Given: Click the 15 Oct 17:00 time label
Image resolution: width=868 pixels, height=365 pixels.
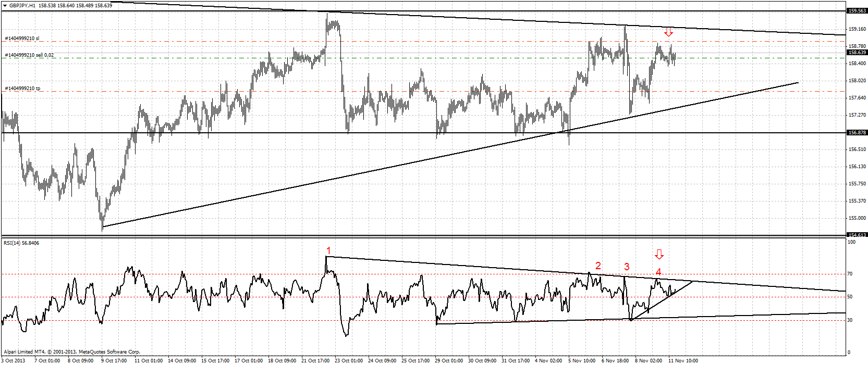Looking at the screenshot, I should click(x=215, y=361).
